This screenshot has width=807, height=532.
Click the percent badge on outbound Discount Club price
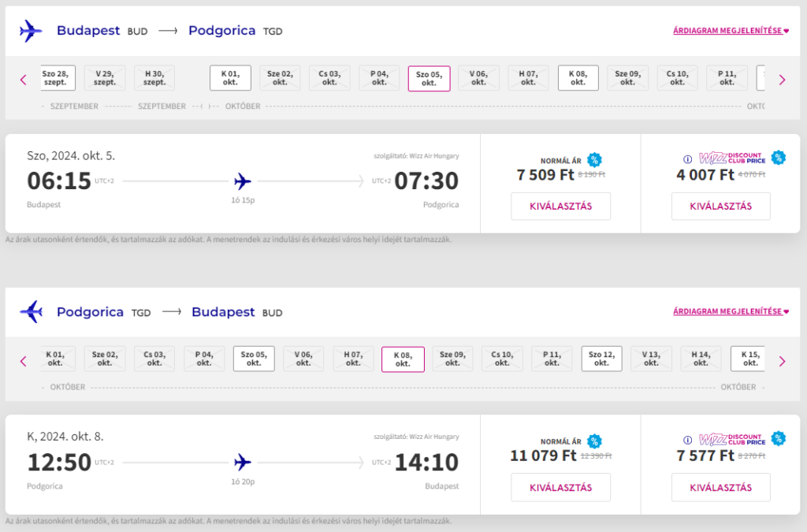click(x=779, y=158)
